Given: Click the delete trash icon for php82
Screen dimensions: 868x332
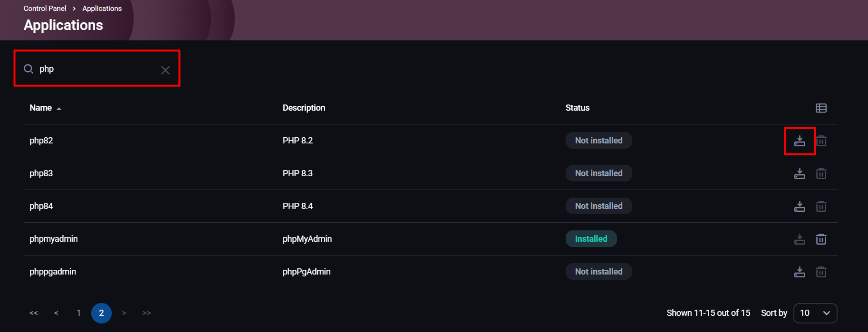Looking at the screenshot, I should tap(821, 141).
